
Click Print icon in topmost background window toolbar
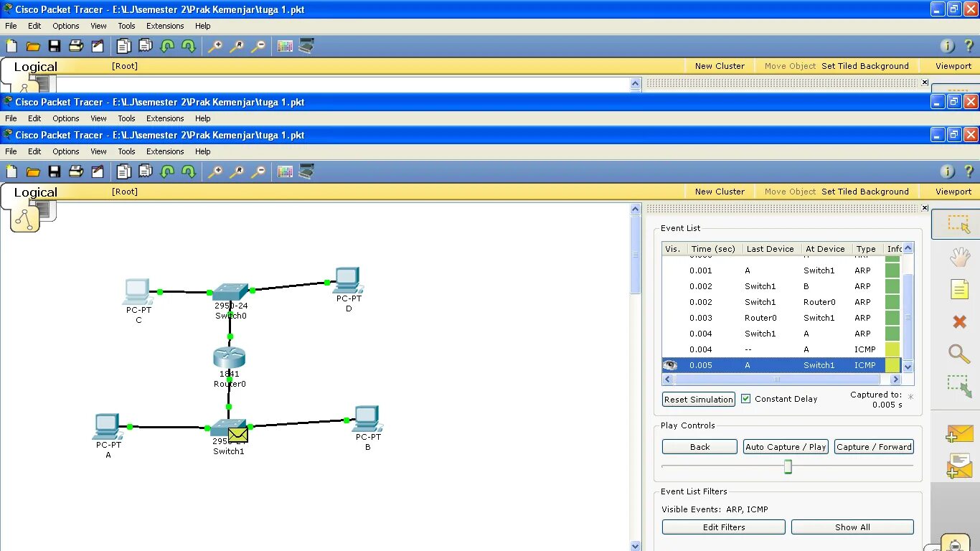click(x=76, y=46)
